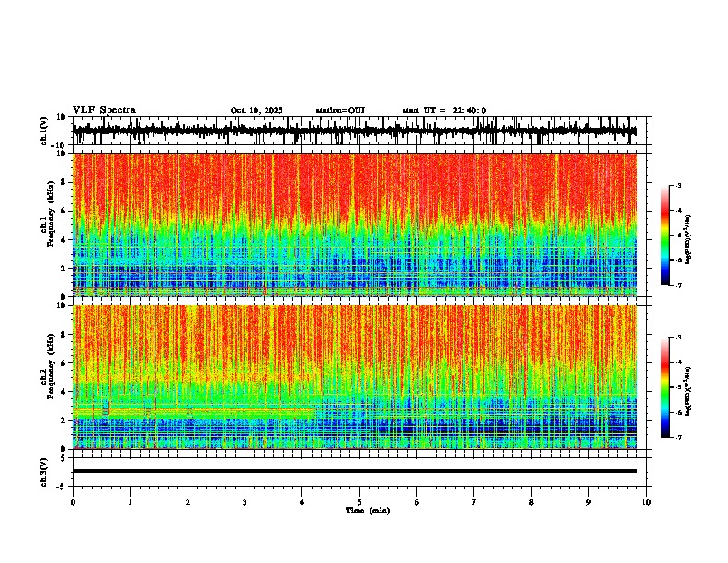Click the "5" tick on ch.3 voltage axis
This screenshot has height=563, width=728.
(63, 457)
